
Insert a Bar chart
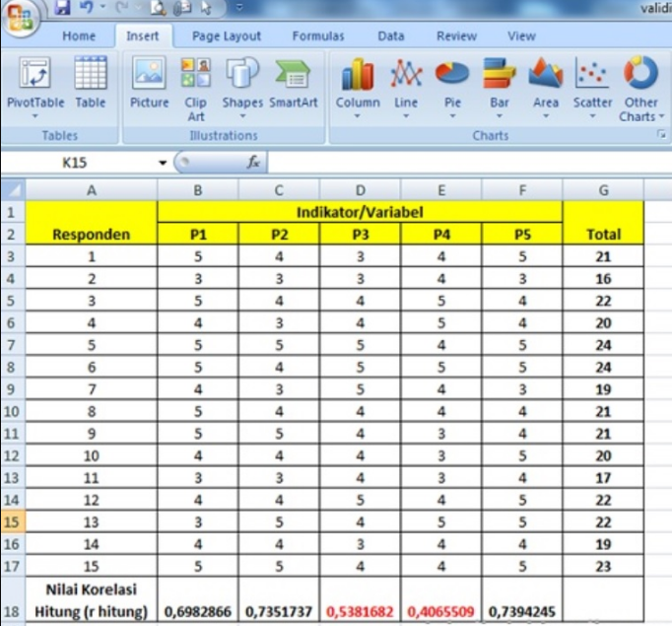500,83
